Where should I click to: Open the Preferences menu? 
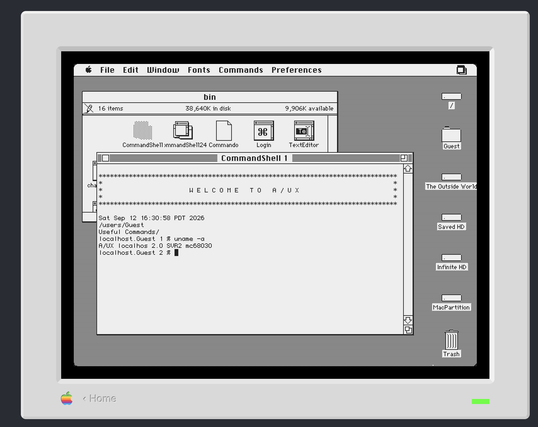pyautogui.click(x=296, y=70)
